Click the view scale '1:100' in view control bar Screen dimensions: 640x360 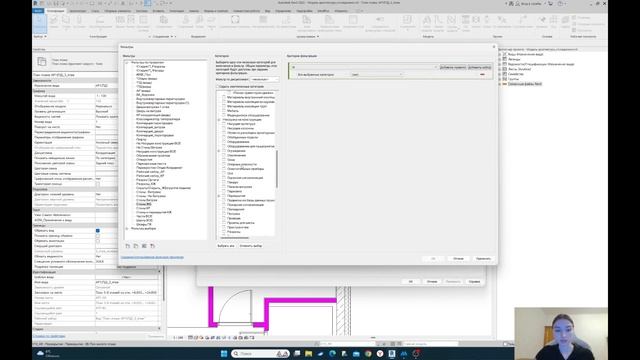(178, 338)
